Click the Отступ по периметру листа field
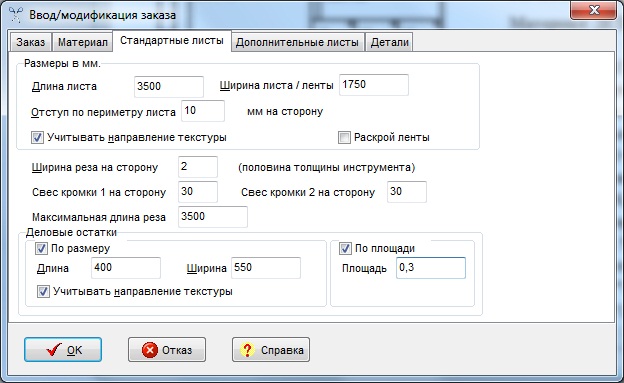The image size is (624, 383). click(x=203, y=111)
